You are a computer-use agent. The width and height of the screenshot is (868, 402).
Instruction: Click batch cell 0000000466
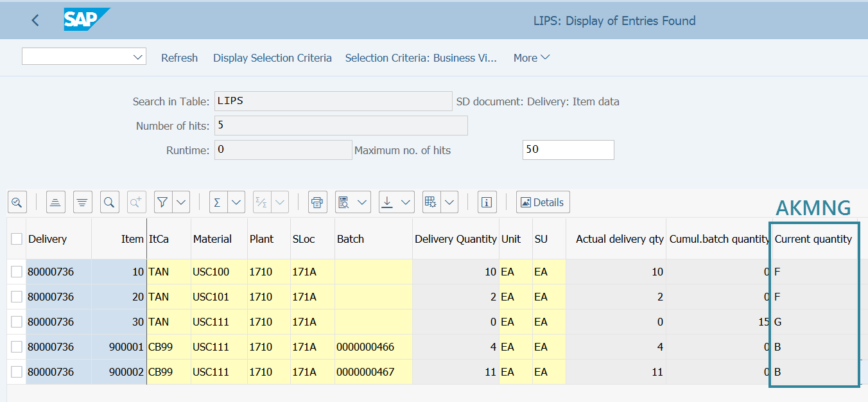tap(374, 347)
